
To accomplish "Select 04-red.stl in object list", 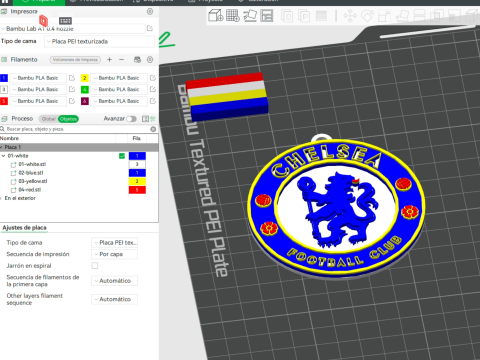I will 30,190.
